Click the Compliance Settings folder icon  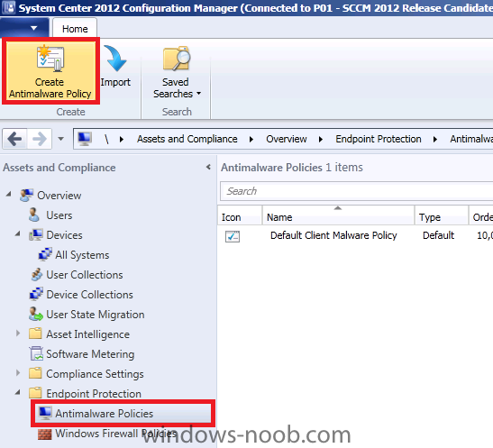(35, 373)
